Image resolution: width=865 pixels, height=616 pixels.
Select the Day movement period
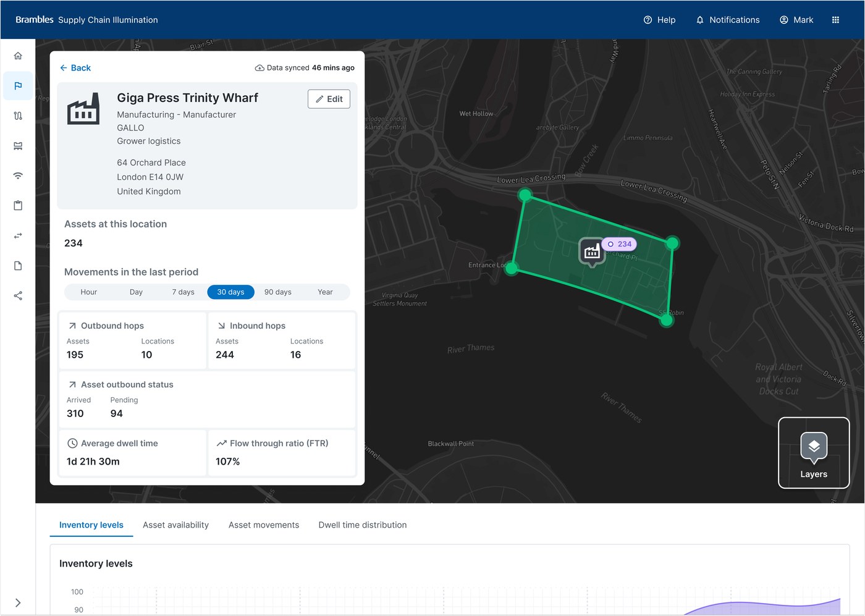(136, 292)
